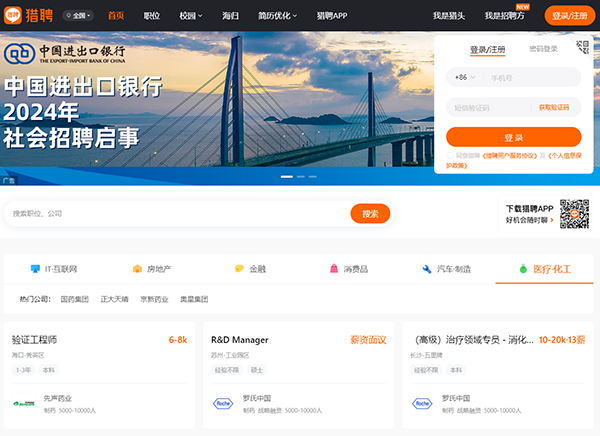
Task: Click the QR code login corner icon
Action: point(582,47)
